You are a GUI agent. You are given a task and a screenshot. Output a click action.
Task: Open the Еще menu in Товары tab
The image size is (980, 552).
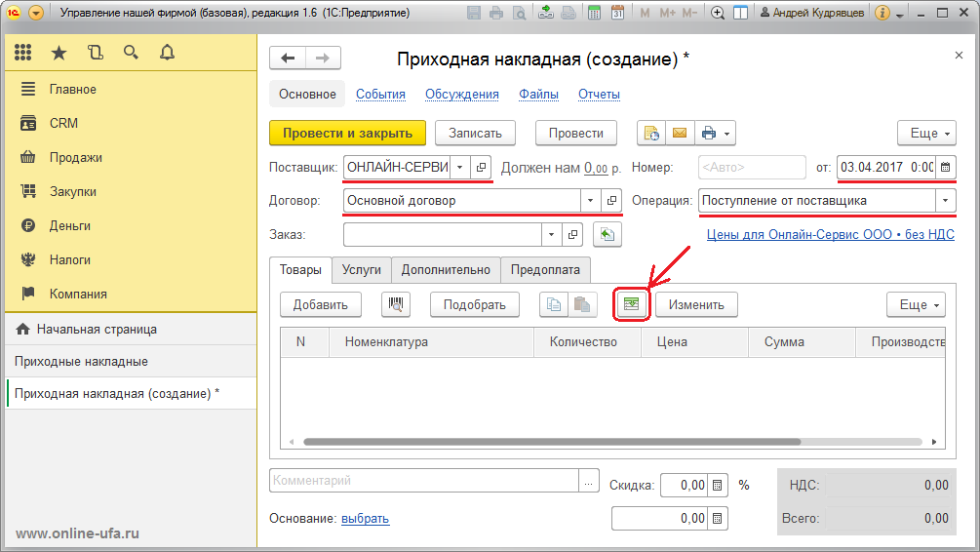click(x=917, y=304)
